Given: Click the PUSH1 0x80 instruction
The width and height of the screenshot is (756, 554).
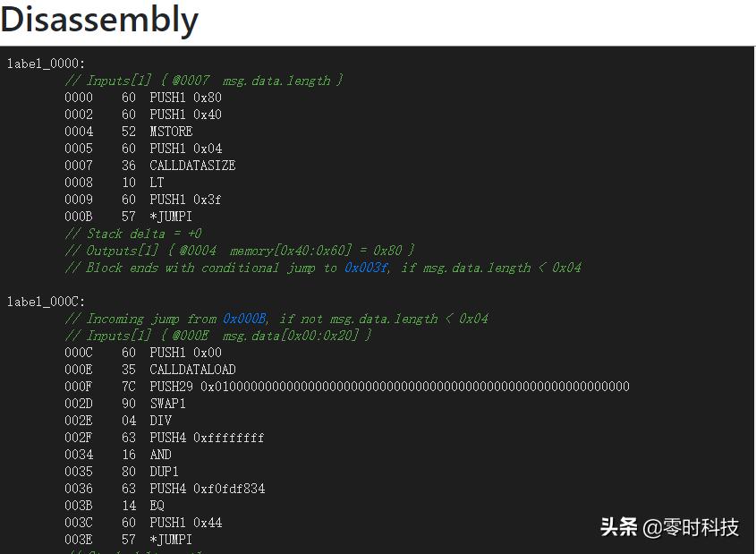Looking at the screenshot, I should coord(185,98).
